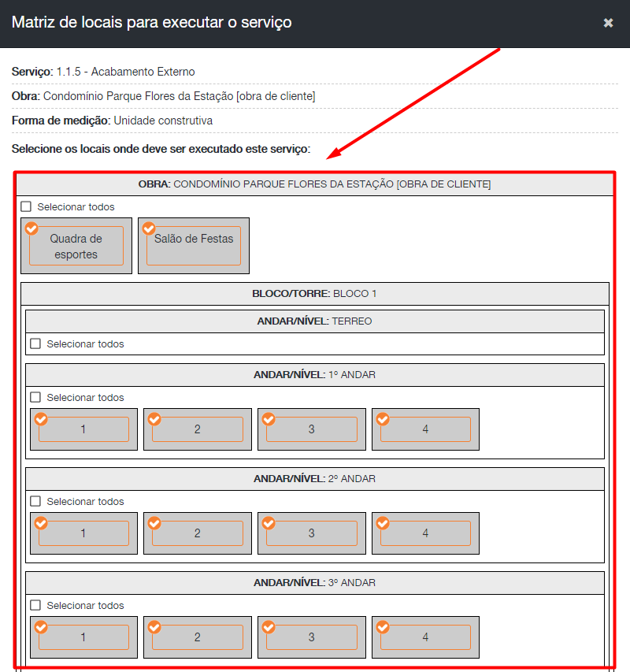The image size is (630, 672).
Task: Click the orange check icon on Quadra de esportes
Action: pyautogui.click(x=31, y=228)
